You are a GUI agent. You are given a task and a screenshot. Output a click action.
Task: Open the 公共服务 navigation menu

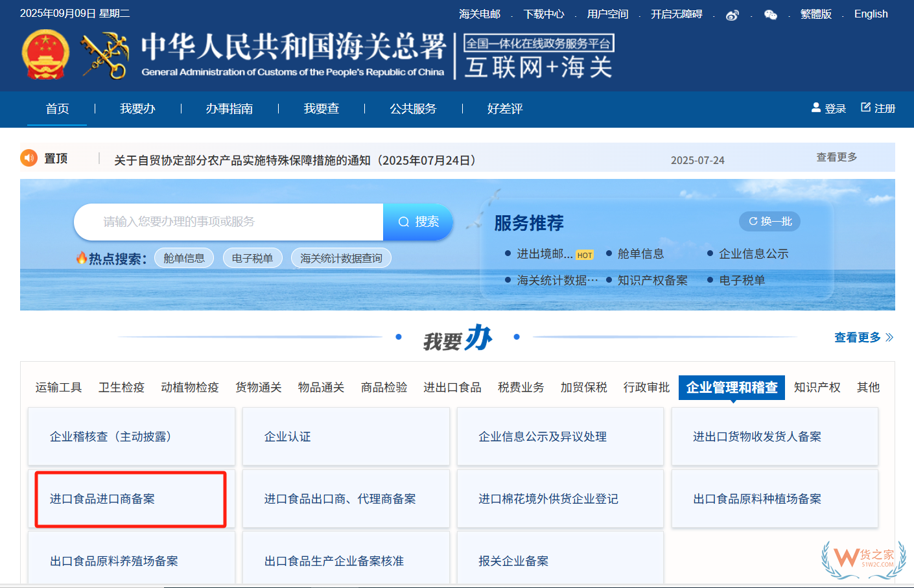tap(413, 109)
